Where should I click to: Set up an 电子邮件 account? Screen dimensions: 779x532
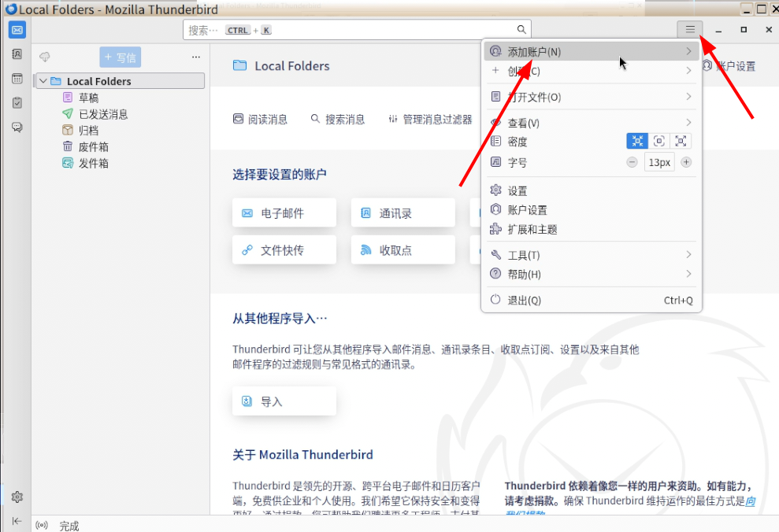pos(284,213)
